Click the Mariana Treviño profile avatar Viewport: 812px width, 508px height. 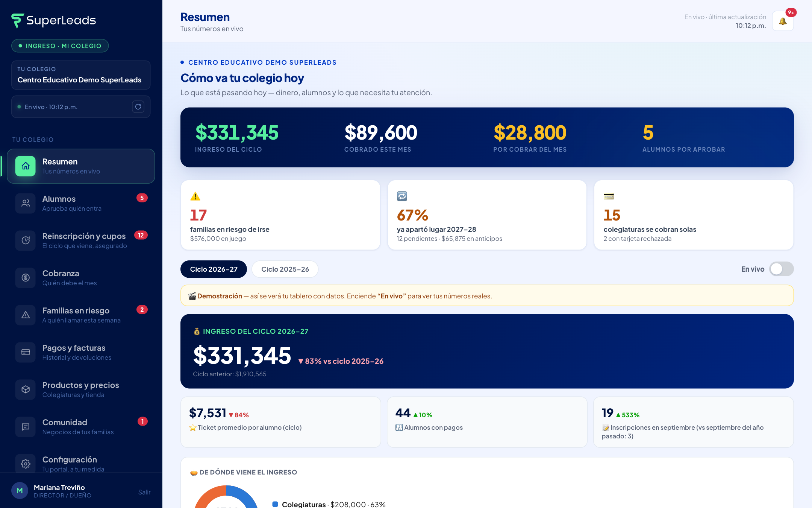[20, 491]
